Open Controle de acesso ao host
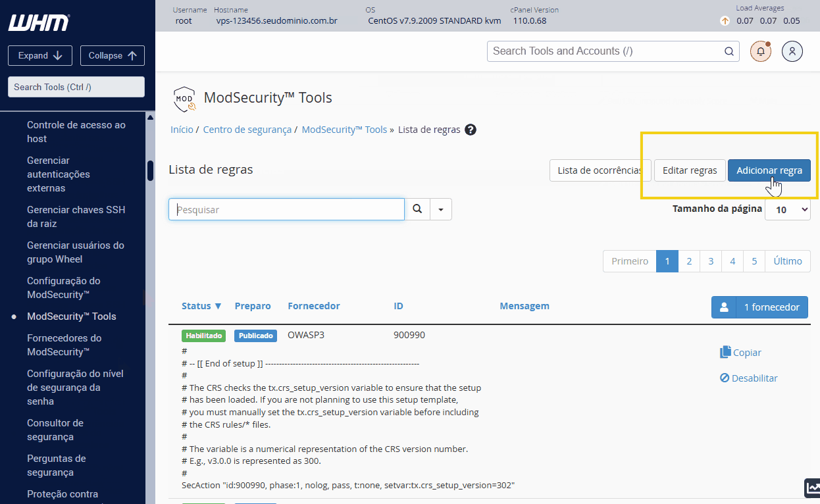 76,132
